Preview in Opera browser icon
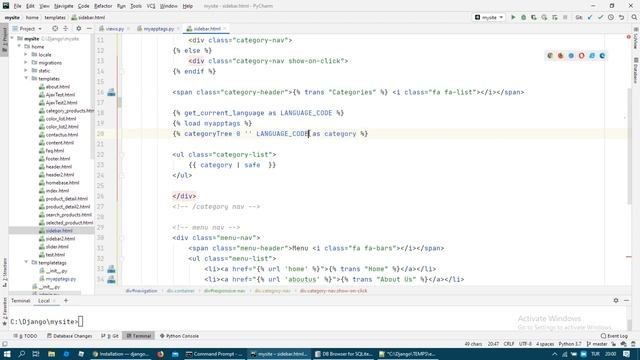This screenshot has width=640, height=360. [x=581, y=56]
